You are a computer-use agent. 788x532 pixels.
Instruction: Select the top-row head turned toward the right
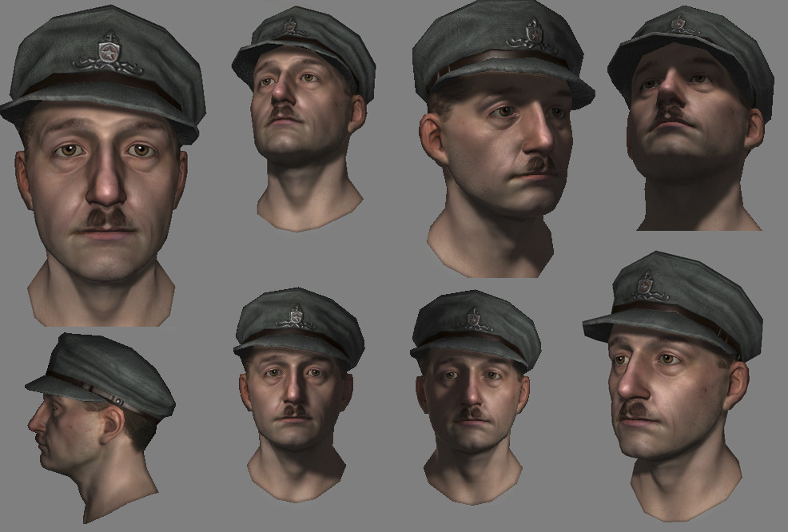[x=503, y=141]
